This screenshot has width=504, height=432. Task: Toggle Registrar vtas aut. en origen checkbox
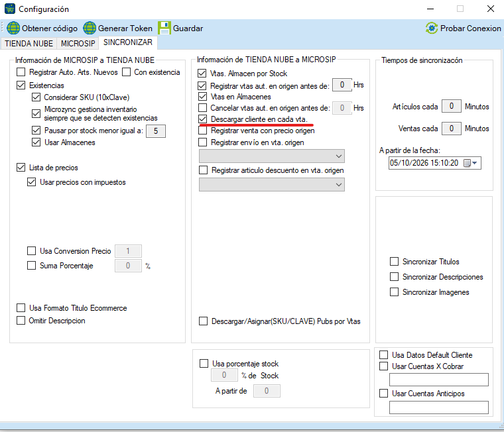tap(202, 85)
